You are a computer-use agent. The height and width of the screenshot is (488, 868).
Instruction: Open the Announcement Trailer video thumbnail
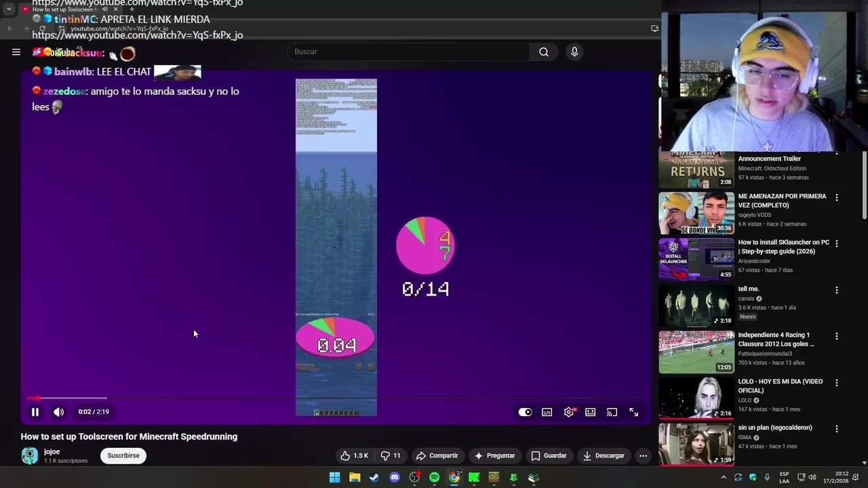(x=696, y=169)
